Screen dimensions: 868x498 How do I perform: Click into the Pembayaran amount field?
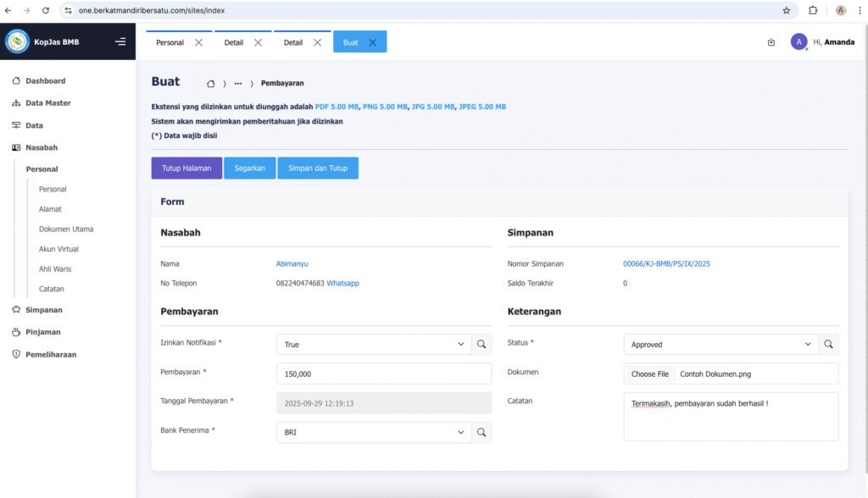pos(384,373)
